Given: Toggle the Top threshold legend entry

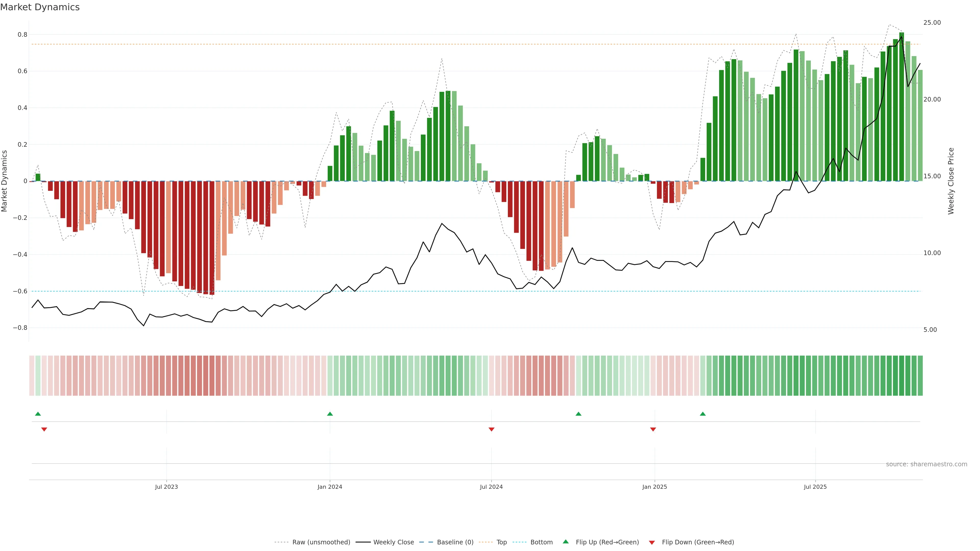Looking at the screenshot, I should tap(501, 542).
